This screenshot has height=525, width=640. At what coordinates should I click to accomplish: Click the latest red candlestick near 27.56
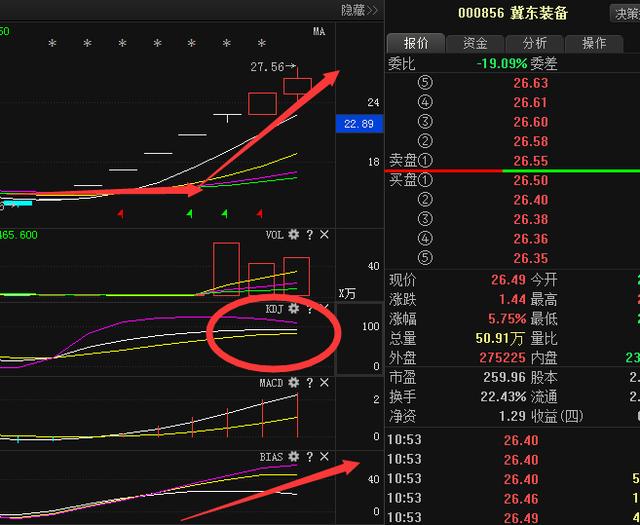(x=298, y=86)
